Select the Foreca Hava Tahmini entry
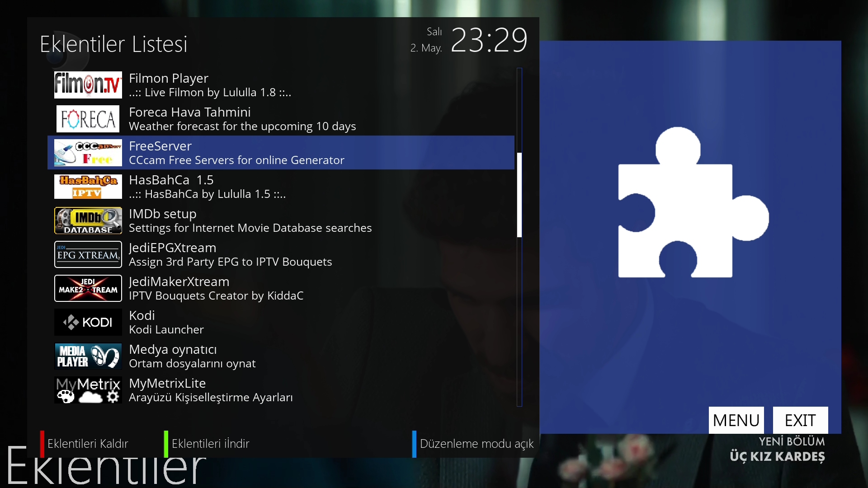 (281, 119)
